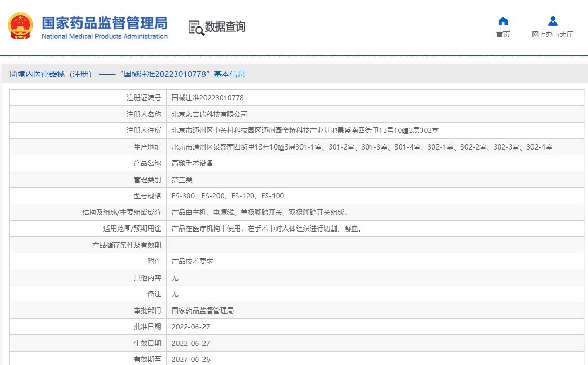
Task: Click the 批准日期 row date value
Action: (190, 327)
